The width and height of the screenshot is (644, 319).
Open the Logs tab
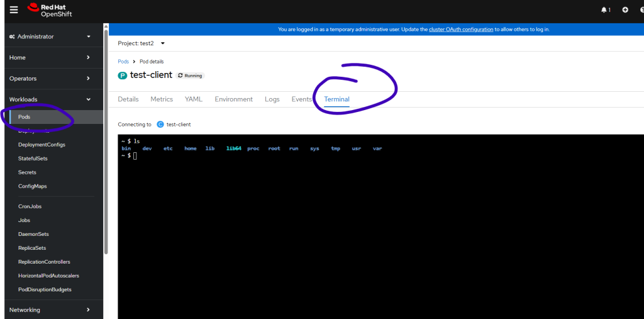[272, 99]
